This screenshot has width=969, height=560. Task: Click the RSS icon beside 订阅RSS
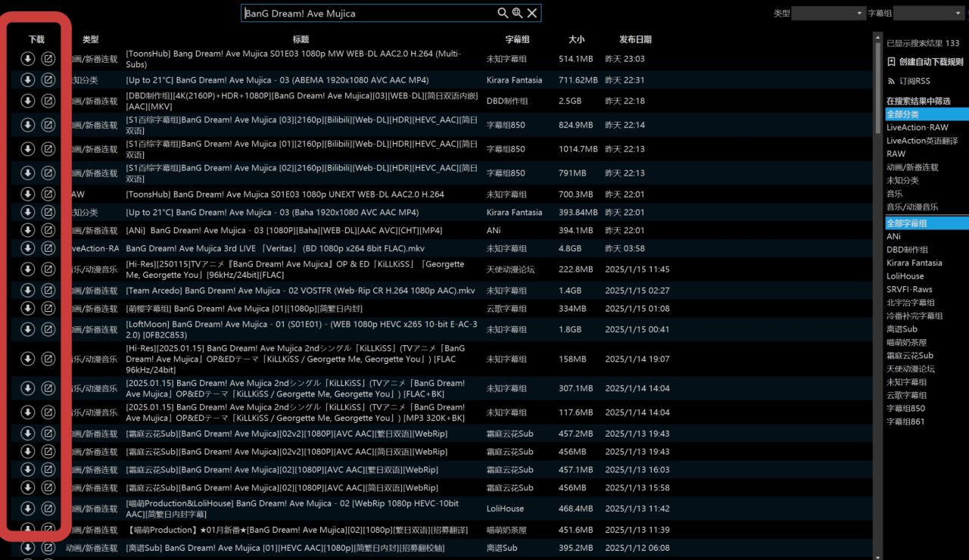point(891,81)
